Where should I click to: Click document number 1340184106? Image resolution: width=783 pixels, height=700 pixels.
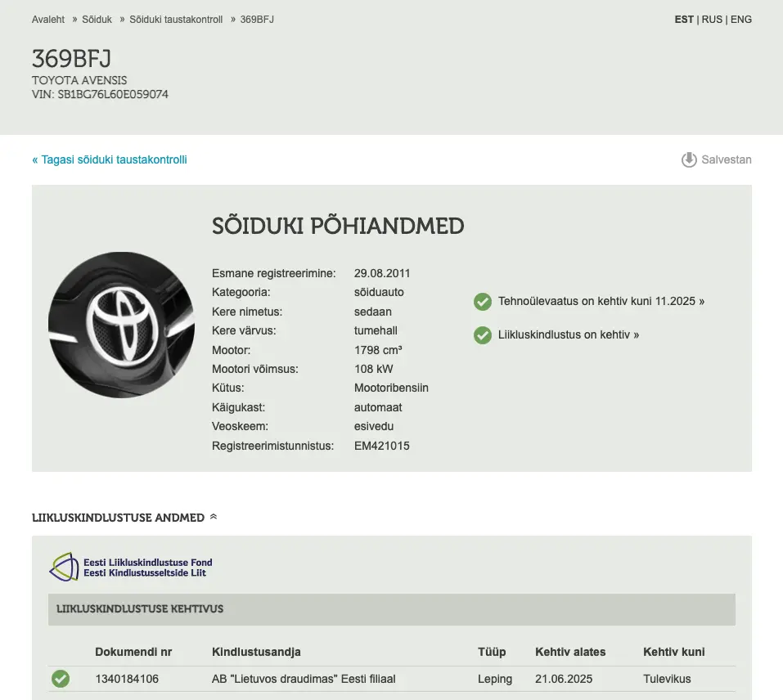point(127,679)
